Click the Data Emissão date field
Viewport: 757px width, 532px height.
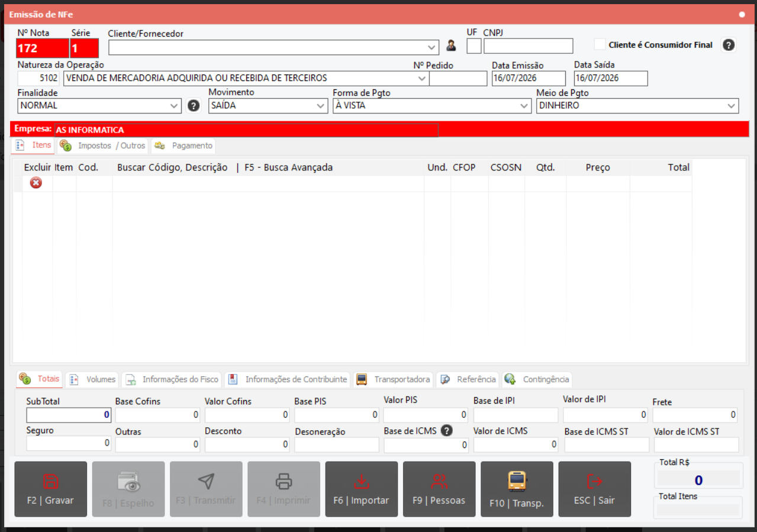click(529, 78)
